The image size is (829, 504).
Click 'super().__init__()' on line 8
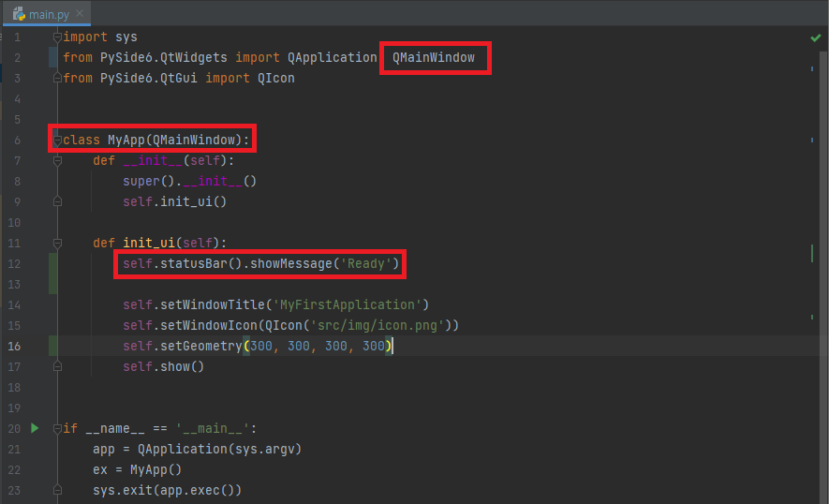190,182
